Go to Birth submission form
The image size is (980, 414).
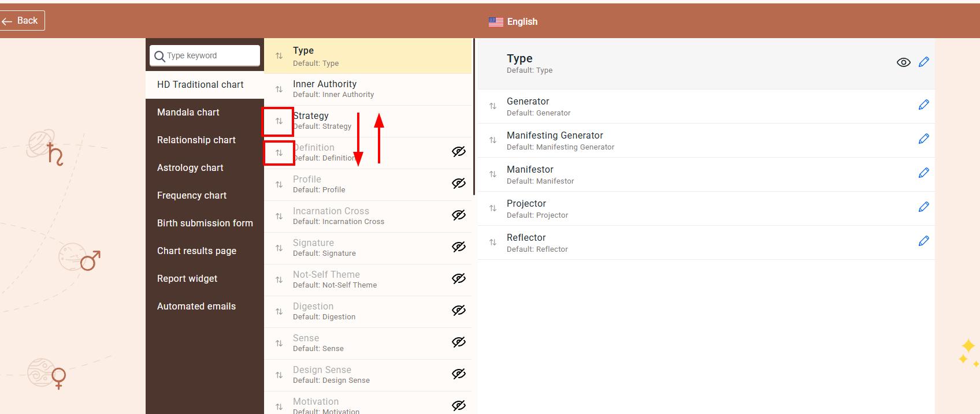tap(205, 223)
